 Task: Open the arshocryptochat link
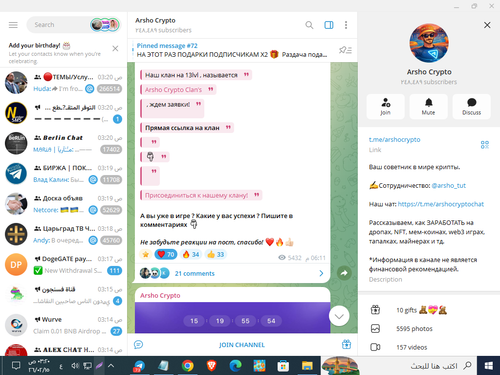point(441,204)
